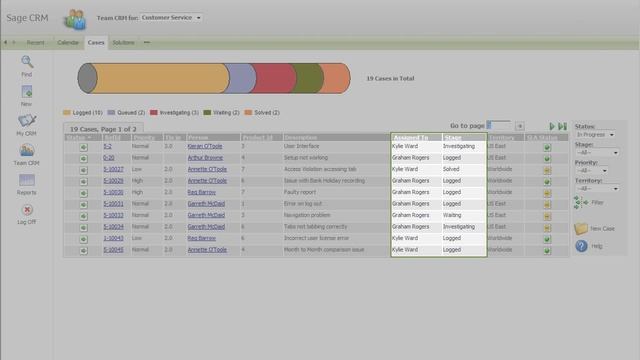Select the 'Solved' stage cell
Image resolution: width=640 pixels, height=360 pixels.
pyautogui.click(x=451, y=169)
